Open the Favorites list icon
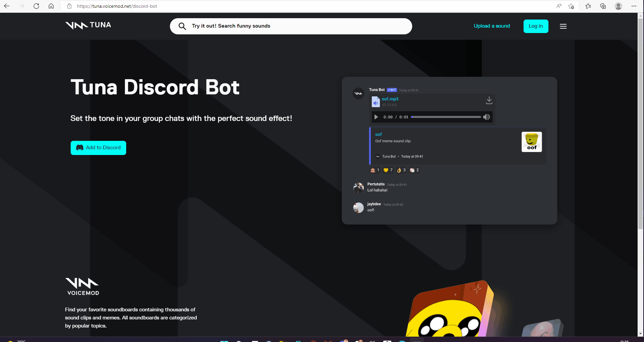 tap(588, 6)
